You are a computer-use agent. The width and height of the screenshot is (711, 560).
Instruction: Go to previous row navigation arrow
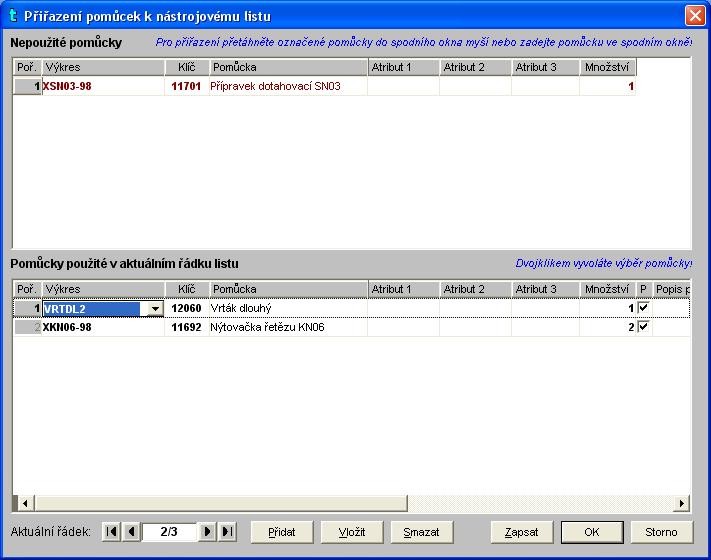pyautogui.click(x=131, y=531)
